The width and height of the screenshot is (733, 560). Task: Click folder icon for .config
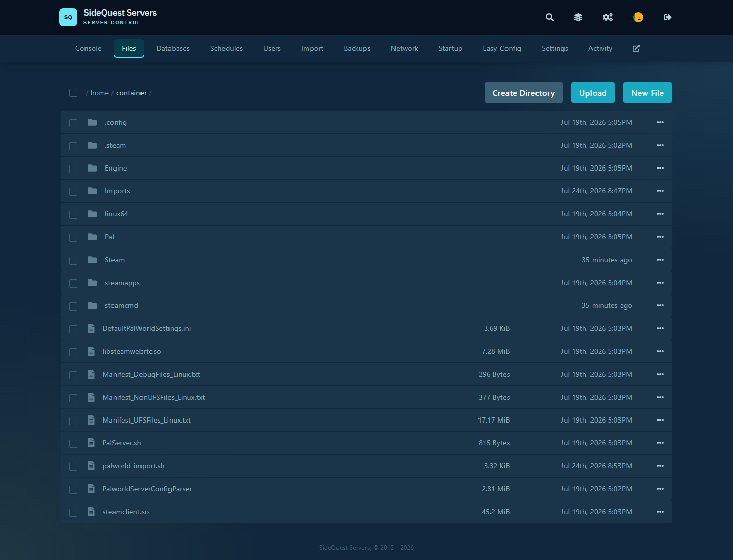(x=92, y=122)
